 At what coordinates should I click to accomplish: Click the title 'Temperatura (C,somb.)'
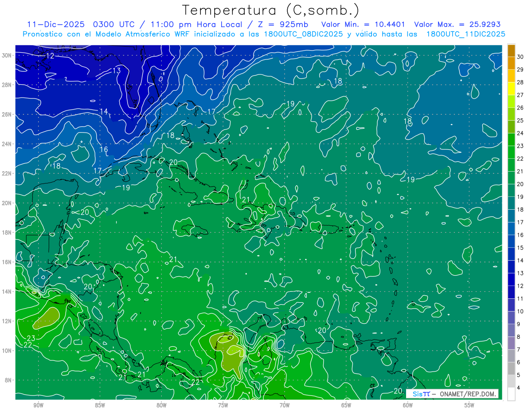[270, 10]
